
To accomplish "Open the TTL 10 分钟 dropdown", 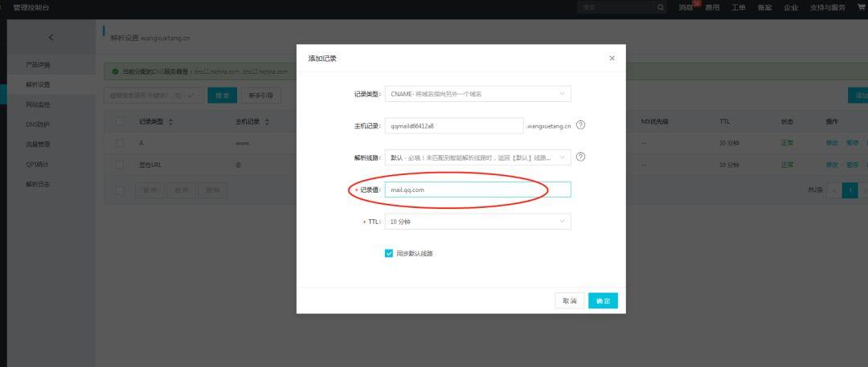I will click(x=477, y=222).
